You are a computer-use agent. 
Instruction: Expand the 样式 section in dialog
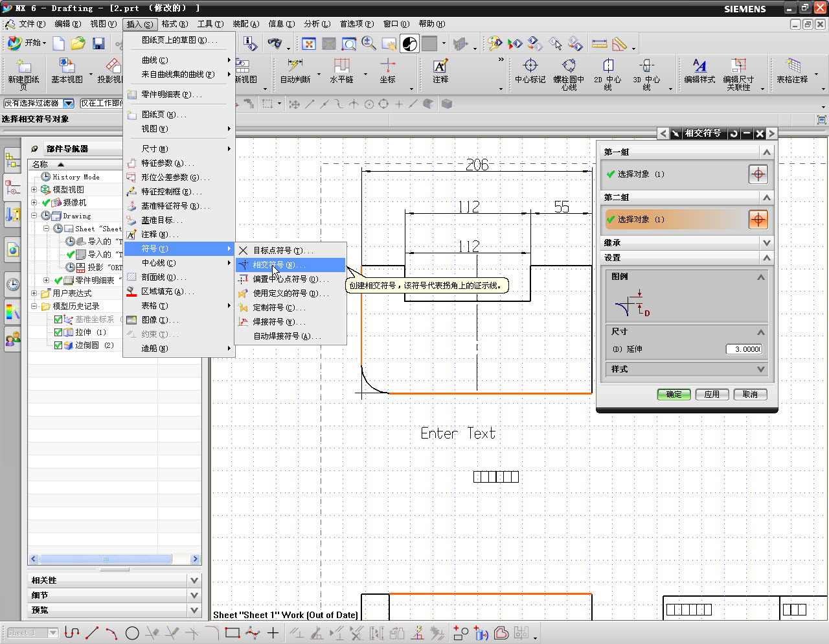click(x=760, y=369)
